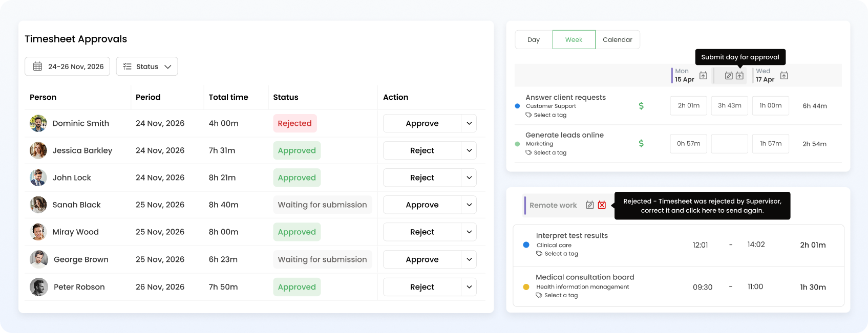Open John Lock's avatar
868x333 pixels.
click(x=38, y=177)
